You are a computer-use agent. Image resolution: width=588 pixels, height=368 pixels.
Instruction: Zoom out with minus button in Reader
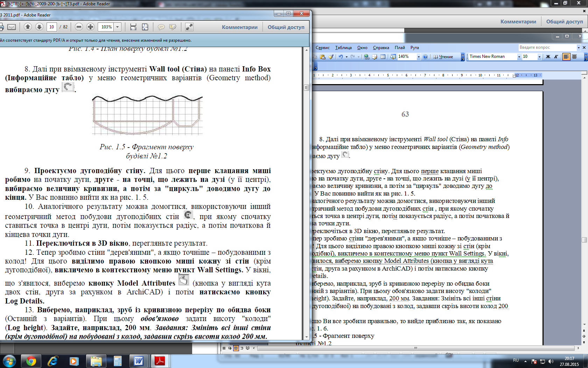point(79,27)
